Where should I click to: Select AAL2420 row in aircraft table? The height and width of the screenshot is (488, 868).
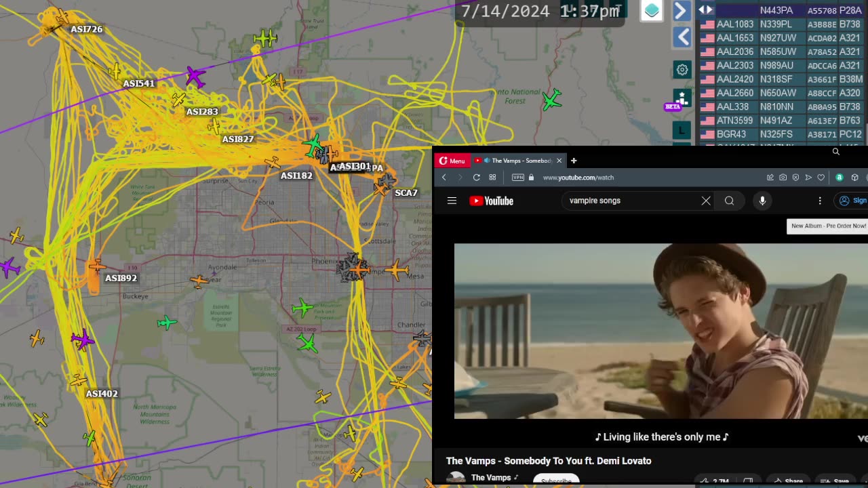pyautogui.click(x=782, y=79)
